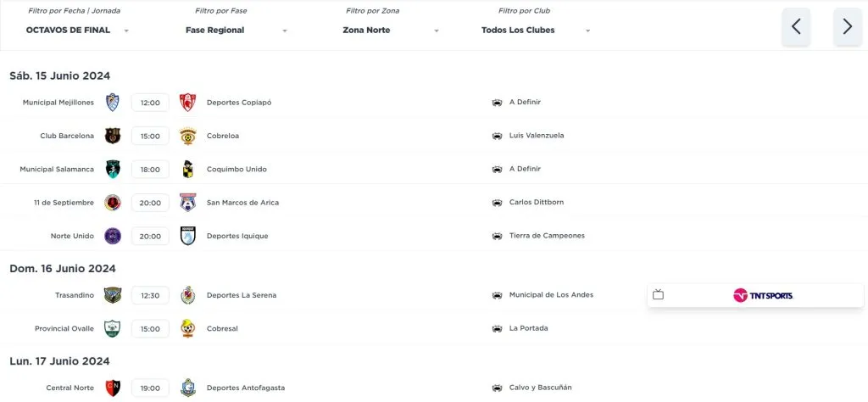Click the Deportes La Serena team name
Screen dimensions: 868x402
click(x=242, y=295)
